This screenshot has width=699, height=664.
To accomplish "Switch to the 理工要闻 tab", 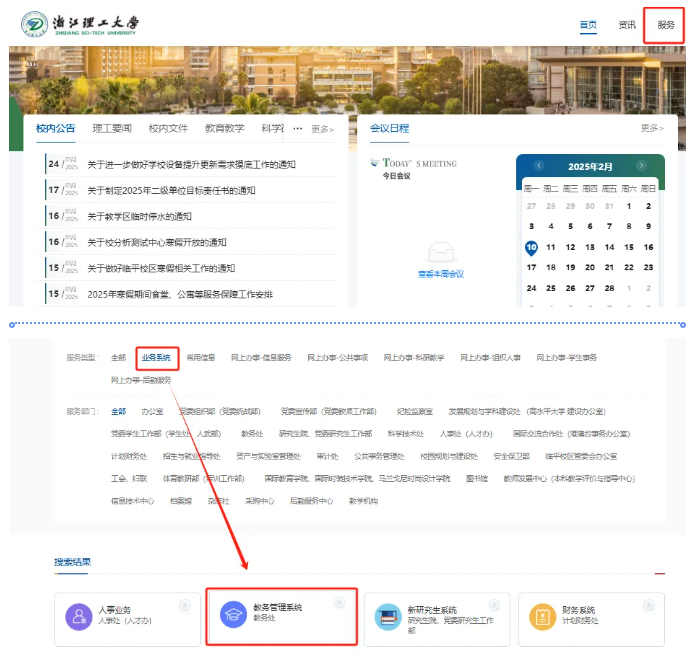I will click(112, 128).
